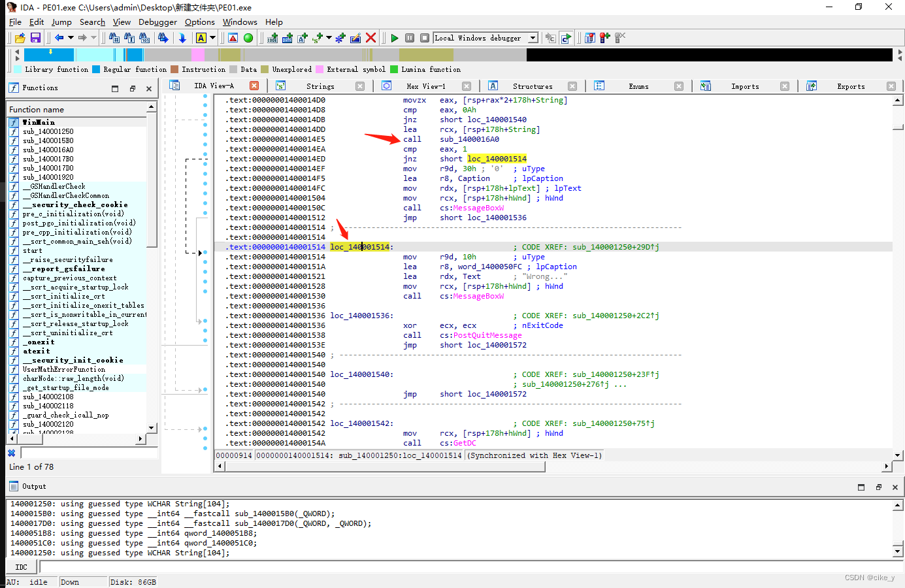
Task: Open the breakpoint list icon
Action: point(590,38)
